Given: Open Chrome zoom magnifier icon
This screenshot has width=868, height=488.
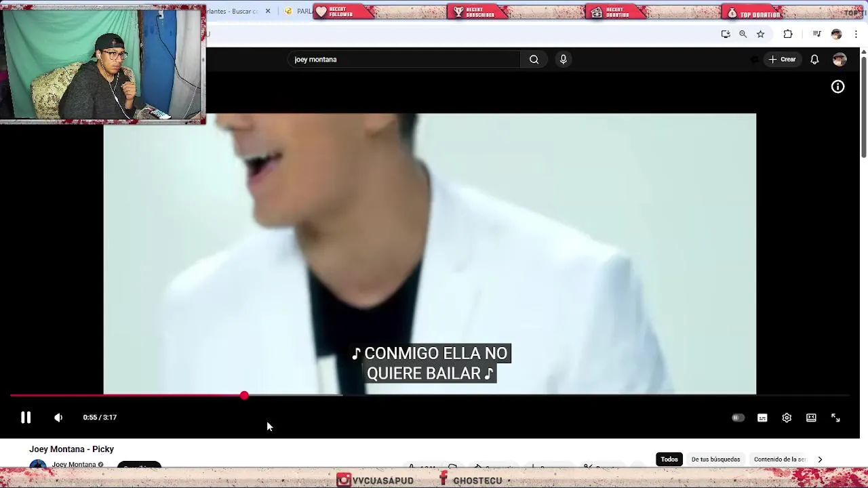Looking at the screenshot, I should click(x=743, y=34).
